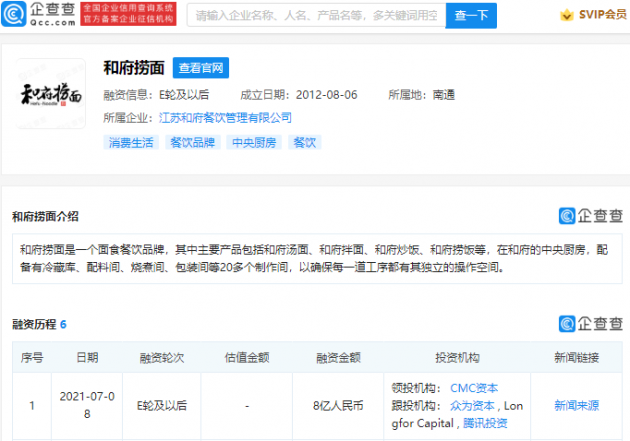This screenshot has width=630, height=441.
Task: Click the 企查查 logo beside the introduction heading
Action: click(591, 216)
